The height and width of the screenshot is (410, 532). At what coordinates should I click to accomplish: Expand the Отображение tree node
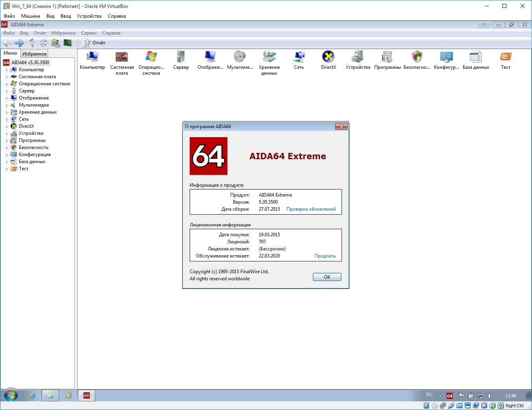click(7, 98)
